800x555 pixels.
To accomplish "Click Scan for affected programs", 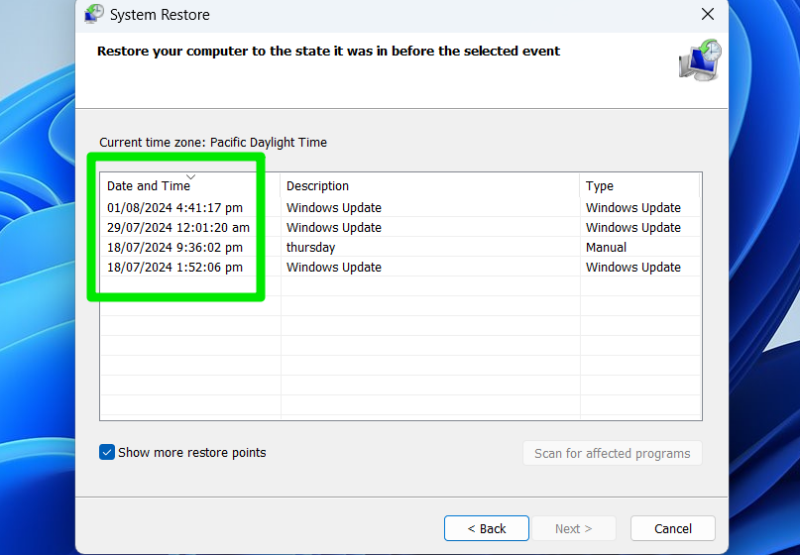I will click(612, 453).
